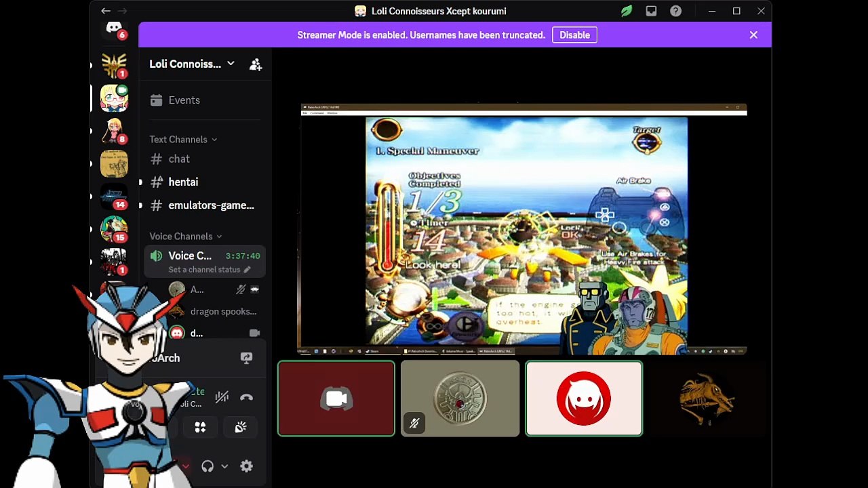The image size is (868, 488).
Task: Select the dark red camera participant tile
Action: [336, 399]
